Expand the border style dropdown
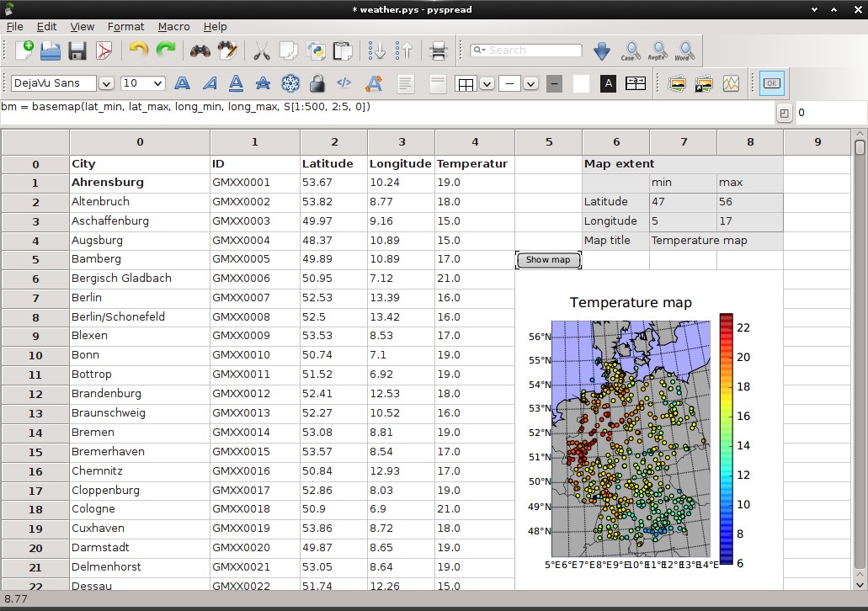Image resolution: width=868 pixels, height=611 pixels. [487, 83]
